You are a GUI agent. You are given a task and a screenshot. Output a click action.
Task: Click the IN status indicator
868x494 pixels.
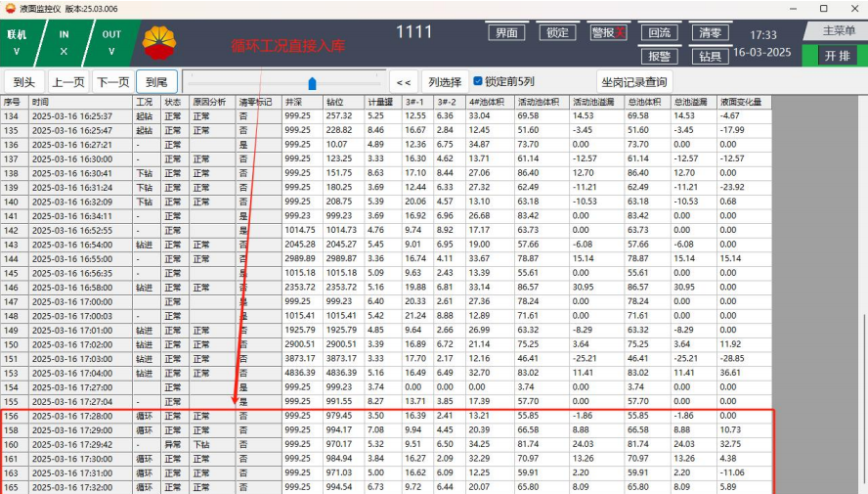click(x=64, y=43)
